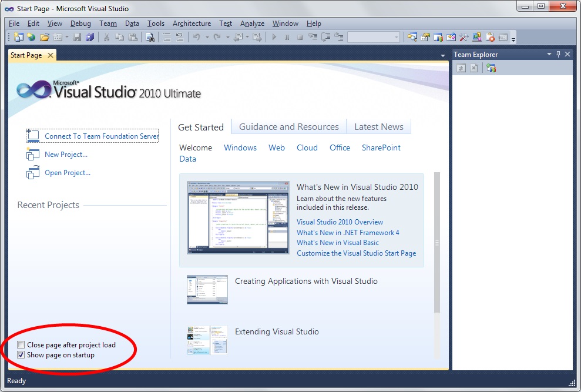The image size is (581, 392).
Task: Click the Open File folder icon
Action: pos(45,37)
